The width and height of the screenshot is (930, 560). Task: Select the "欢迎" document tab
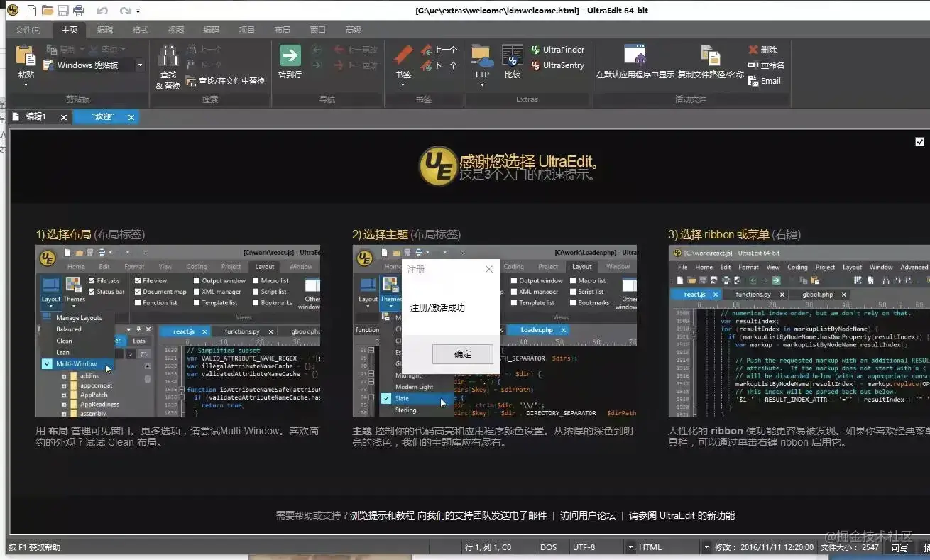pos(104,117)
